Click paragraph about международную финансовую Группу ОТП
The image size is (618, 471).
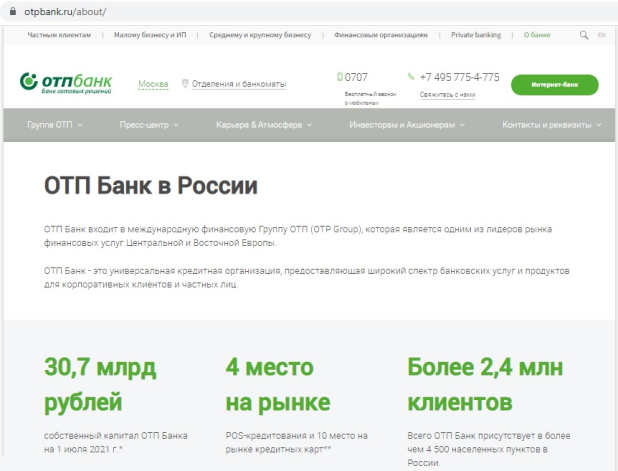coord(298,236)
